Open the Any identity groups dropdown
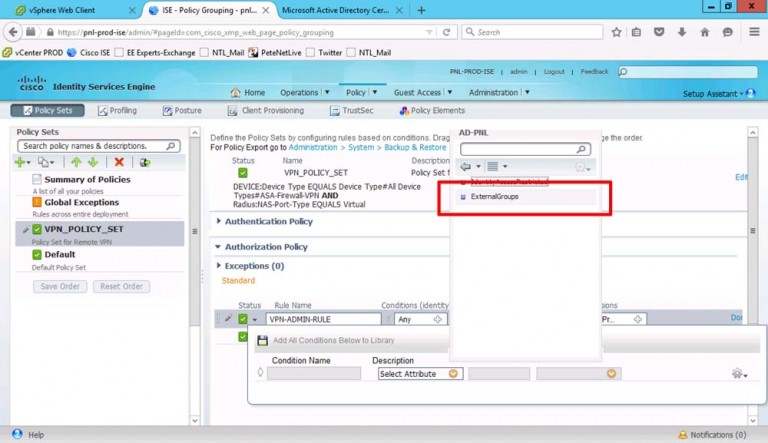The height and width of the screenshot is (443, 768). [x=421, y=319]
